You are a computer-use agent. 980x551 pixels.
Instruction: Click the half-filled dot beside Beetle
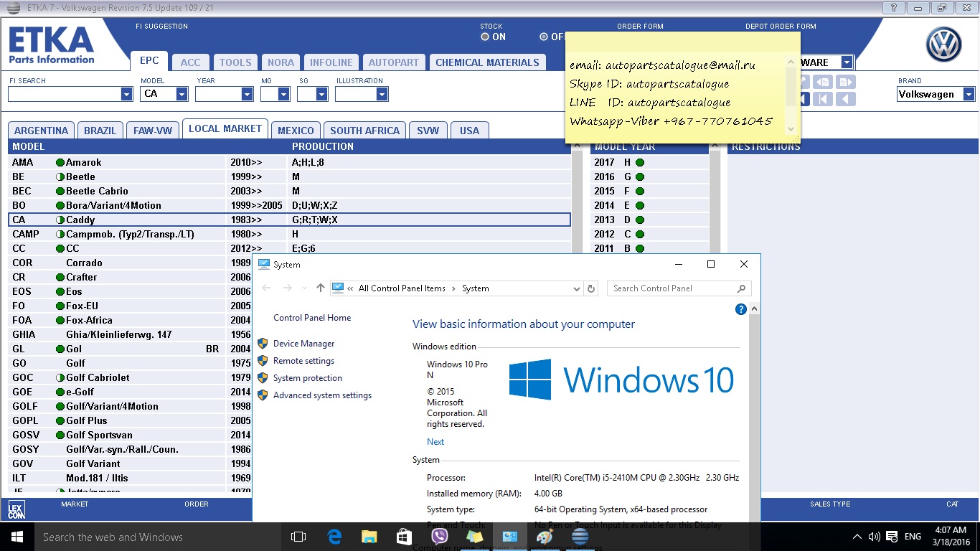[x=60, y=177]
